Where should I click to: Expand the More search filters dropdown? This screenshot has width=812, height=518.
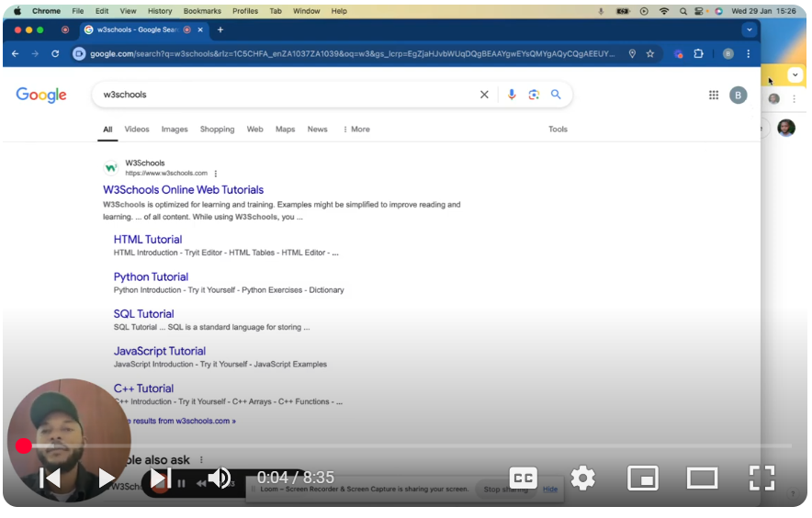pos(356,129)
